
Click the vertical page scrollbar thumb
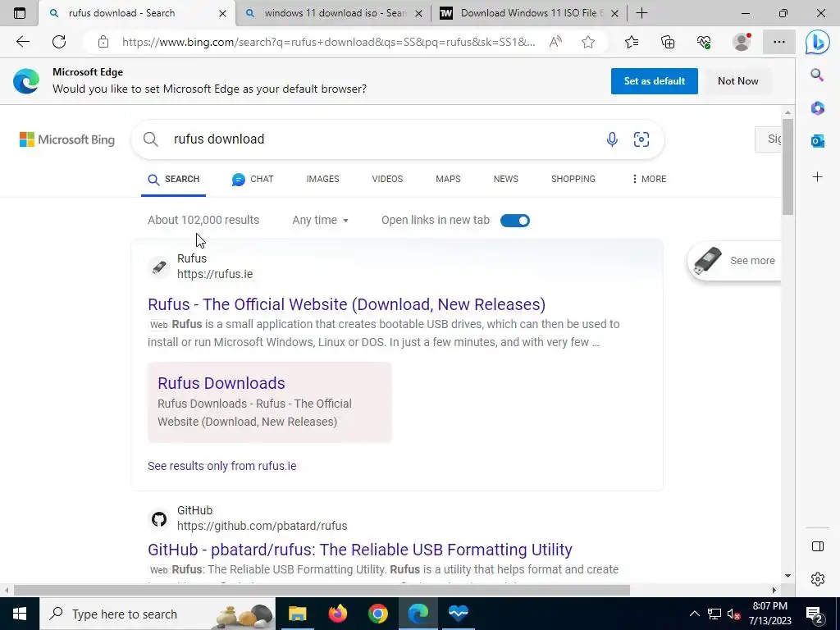click(x=787, y=167)
